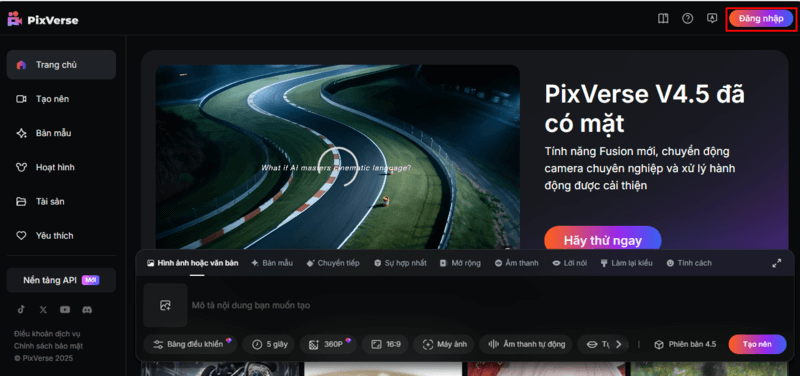
Task: Expand the prompt panel with arrows icon
Action: click(x=777, y=263)
